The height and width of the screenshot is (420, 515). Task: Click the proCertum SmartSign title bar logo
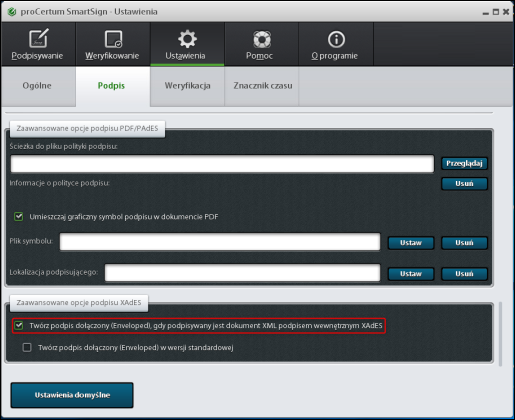(12, 12)
